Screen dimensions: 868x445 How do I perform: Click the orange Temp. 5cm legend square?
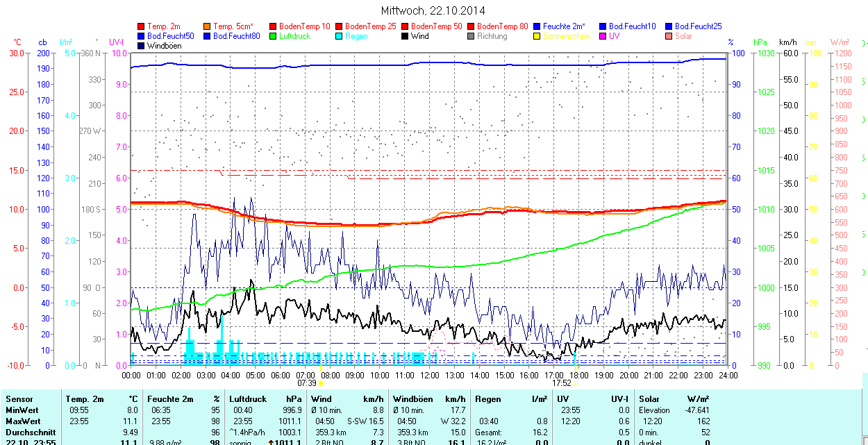tap(208, 26)
